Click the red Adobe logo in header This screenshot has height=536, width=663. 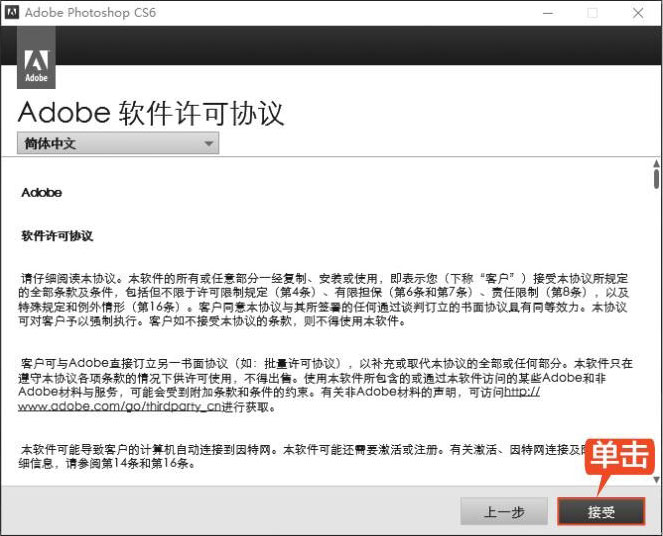[x=36, y=66]
